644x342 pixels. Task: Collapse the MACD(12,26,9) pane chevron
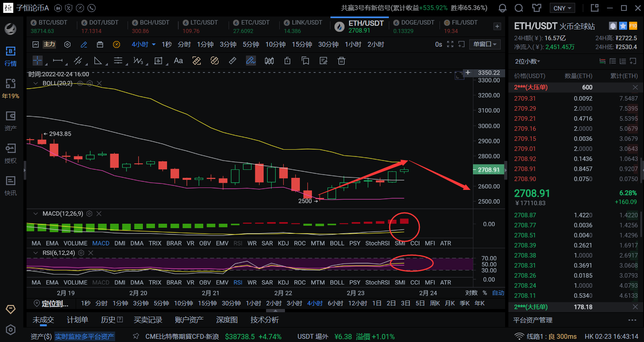click(x=35, y=214)
